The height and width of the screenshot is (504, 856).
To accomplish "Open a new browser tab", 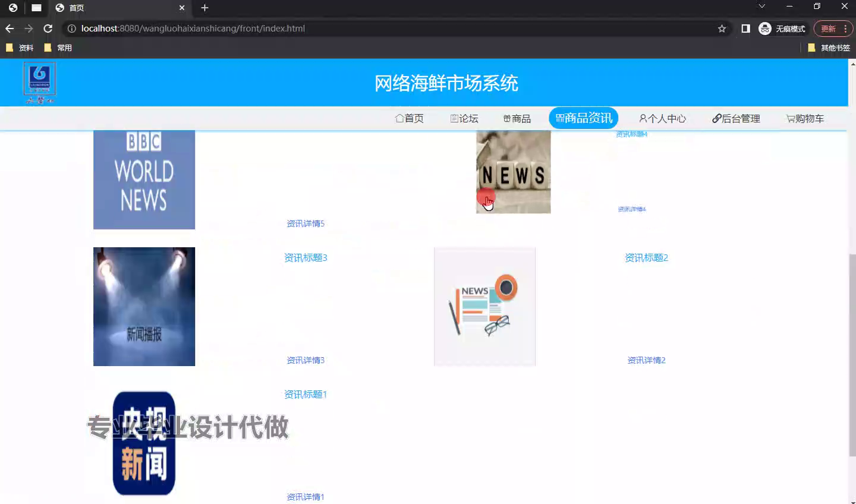I will (x=204, y=8).
